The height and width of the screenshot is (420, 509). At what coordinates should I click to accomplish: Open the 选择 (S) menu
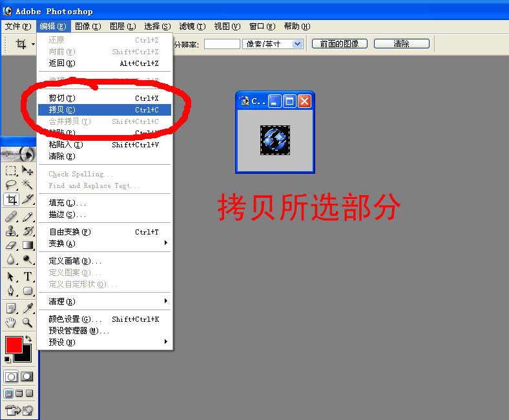point(158,26)
